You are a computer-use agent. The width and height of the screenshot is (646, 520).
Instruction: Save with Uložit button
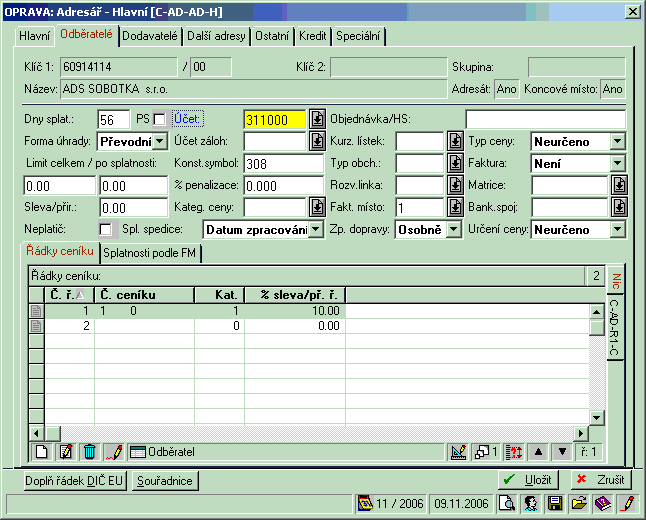pos(528,480)
